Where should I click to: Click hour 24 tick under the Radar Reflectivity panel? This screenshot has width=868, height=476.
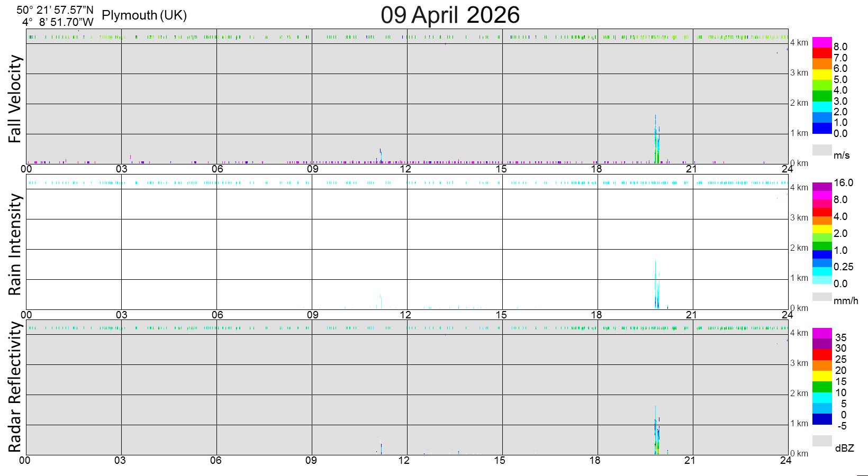pos(786,460)
